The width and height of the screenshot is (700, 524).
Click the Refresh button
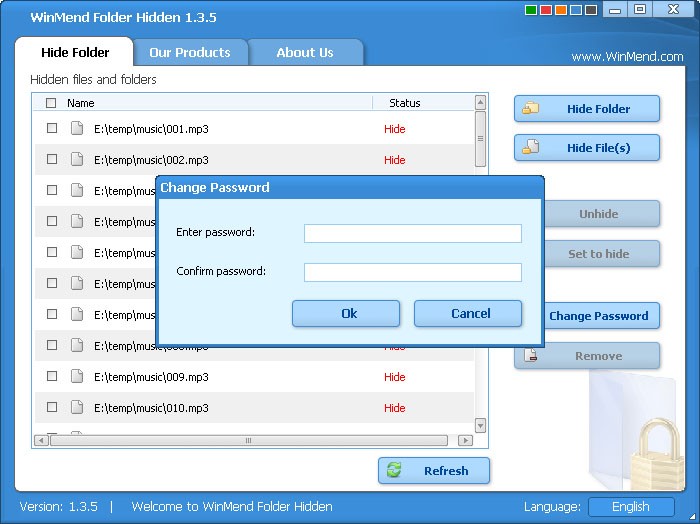[x=434, y=470]
